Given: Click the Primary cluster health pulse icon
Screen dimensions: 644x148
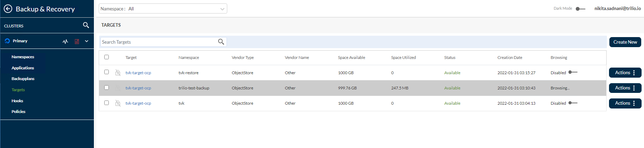Looking at the screenshot, I should click(65, 41).
